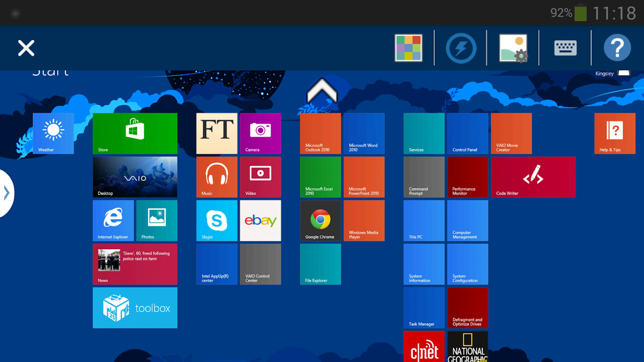Open the help question mark icon
This screenshot has height=362, width=644.
click(x=617, y=48)
